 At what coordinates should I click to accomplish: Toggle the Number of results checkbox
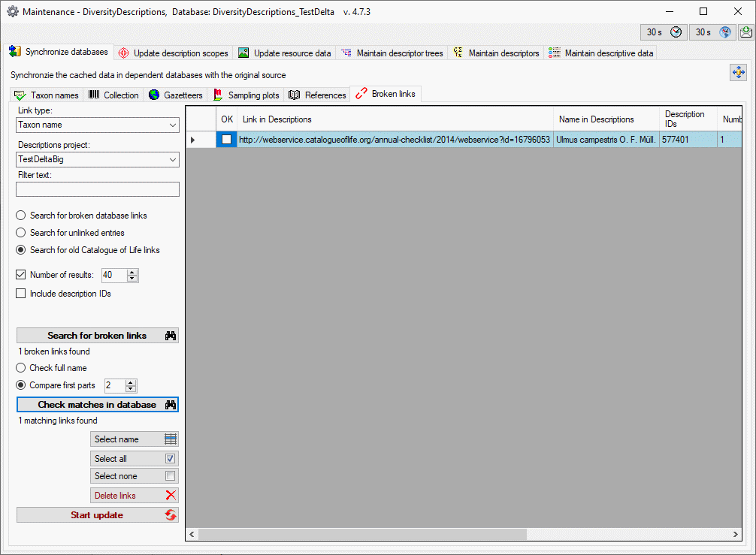21,275
